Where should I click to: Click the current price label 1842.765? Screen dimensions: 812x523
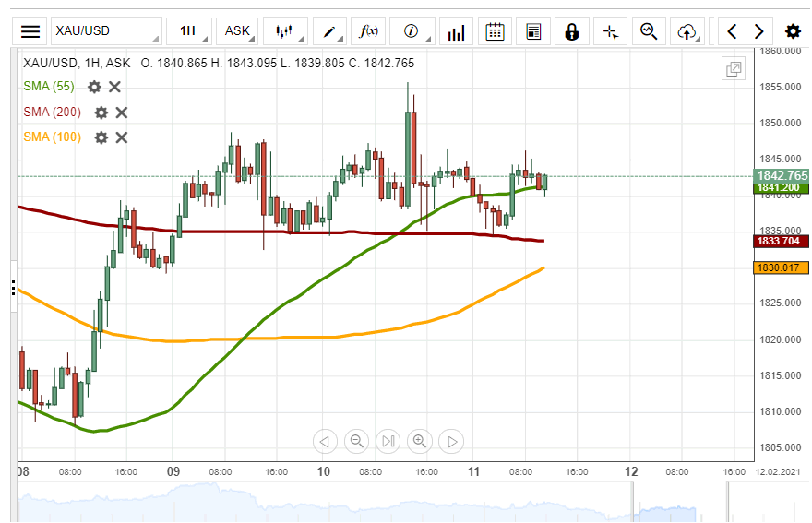[x=781, y=175]
